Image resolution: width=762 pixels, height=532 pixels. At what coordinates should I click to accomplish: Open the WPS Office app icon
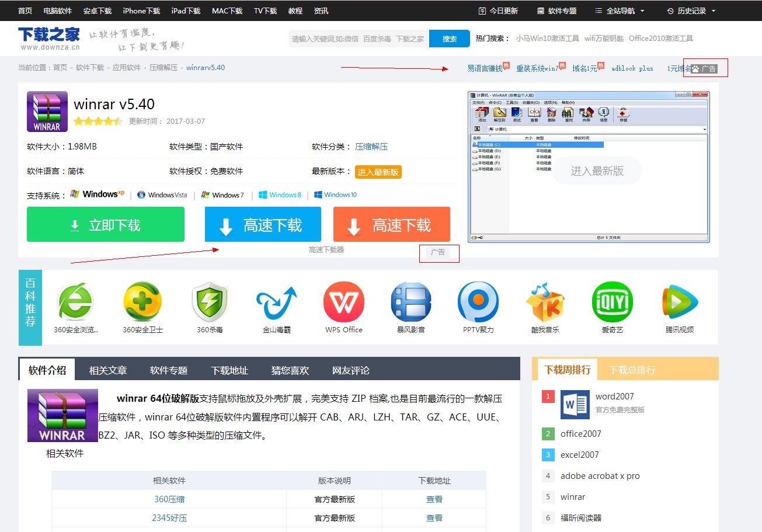[344, 302]
